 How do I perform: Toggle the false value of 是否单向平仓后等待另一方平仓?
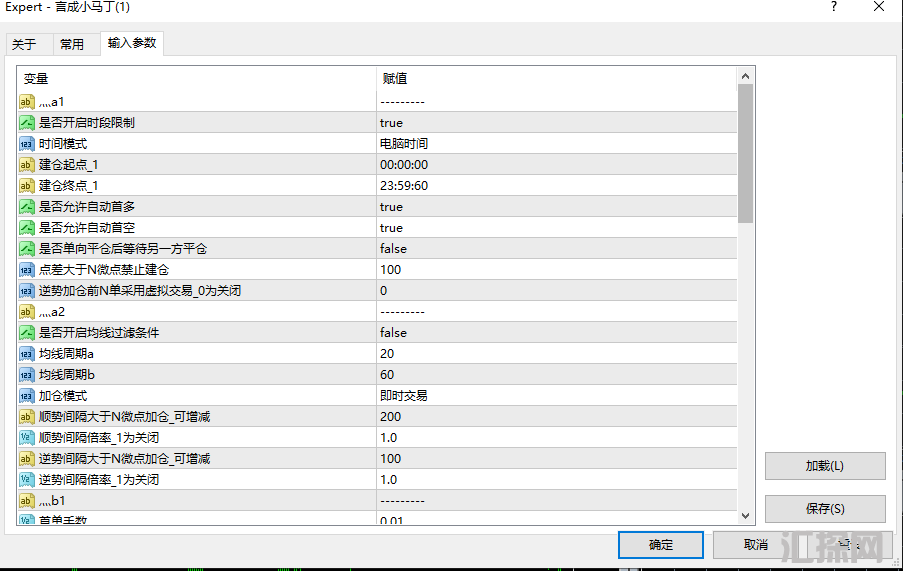click(x=393, y=249)
